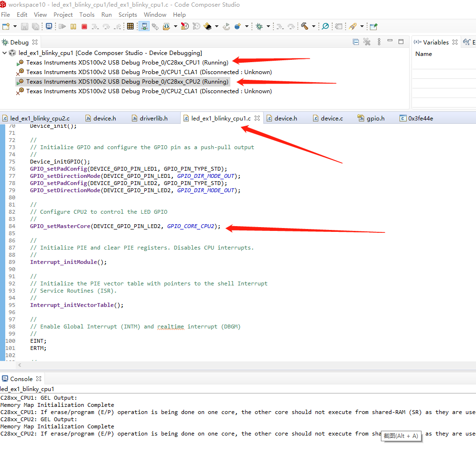Click the Save icon in toolbar
Screen dimensions: 476x458
click(x=24, y=26)
